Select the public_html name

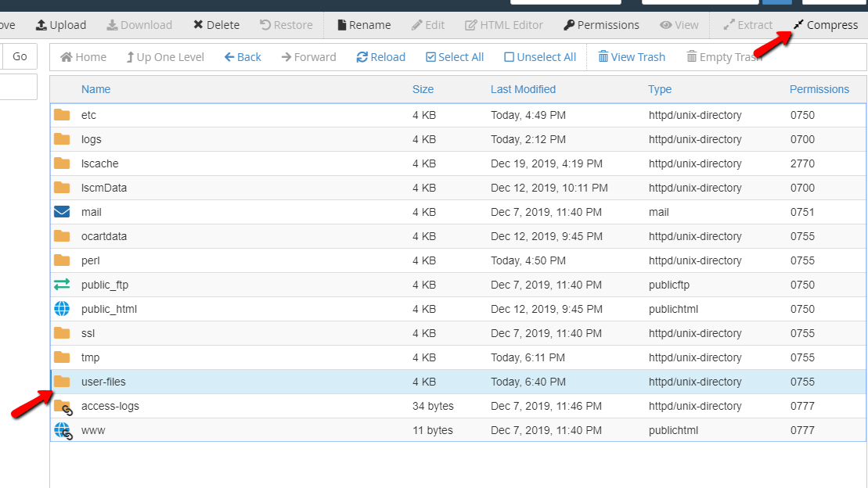[x=109, y=309]
